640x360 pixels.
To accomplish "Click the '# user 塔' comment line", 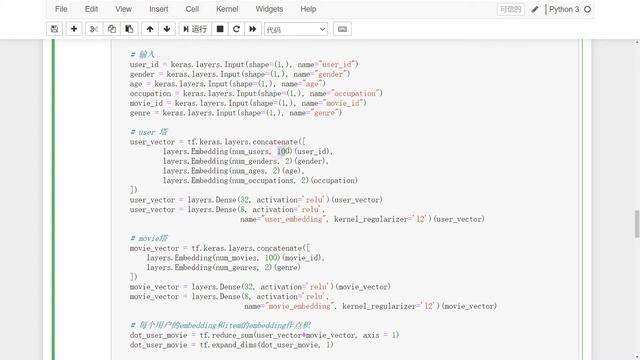I will pos(149,132).
